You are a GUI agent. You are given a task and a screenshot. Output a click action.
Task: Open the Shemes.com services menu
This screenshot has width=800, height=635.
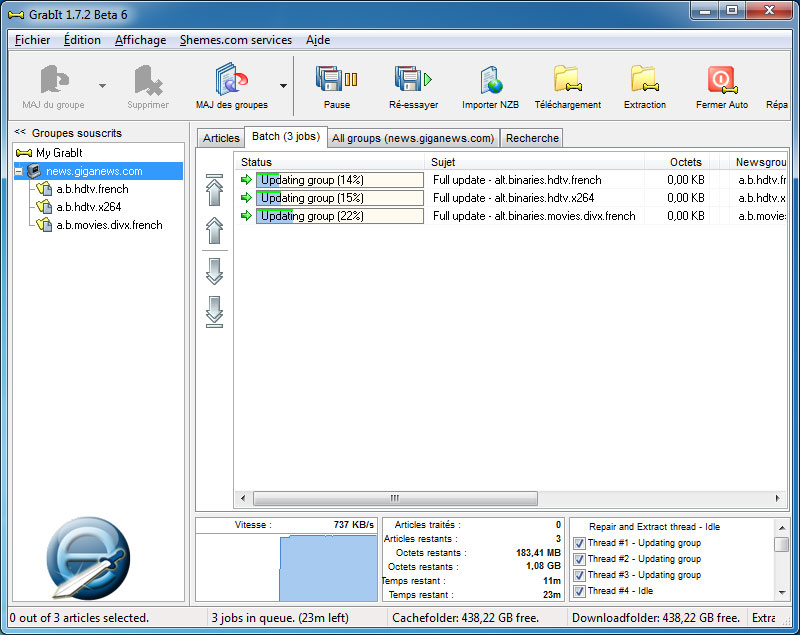coord(236,40)
